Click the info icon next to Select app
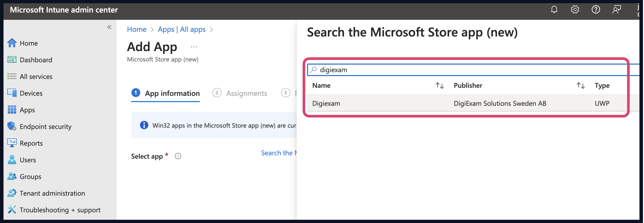This screenshot has width=644, height=223. click(178, 156)
